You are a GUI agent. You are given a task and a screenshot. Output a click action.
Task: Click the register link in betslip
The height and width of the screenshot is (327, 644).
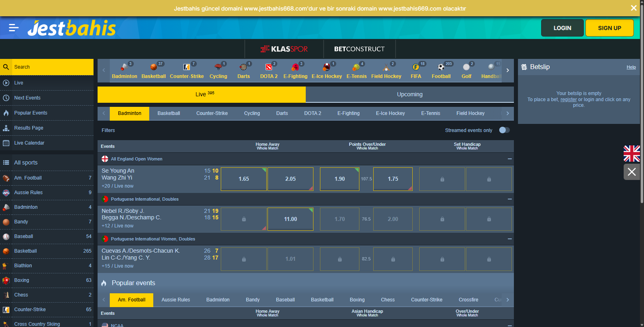coord(568,100)
